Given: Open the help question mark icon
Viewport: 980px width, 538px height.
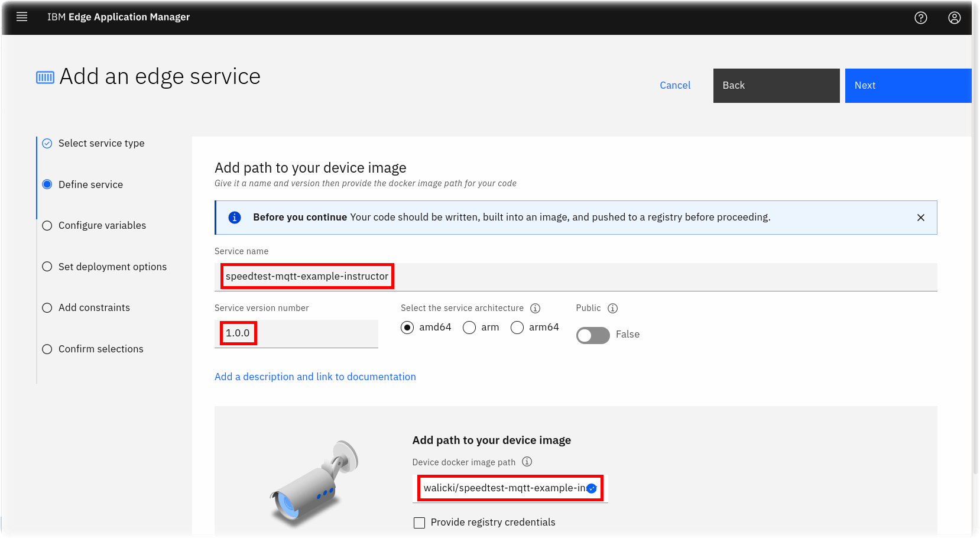Looking at the screenshot, I should coord(921,18).
